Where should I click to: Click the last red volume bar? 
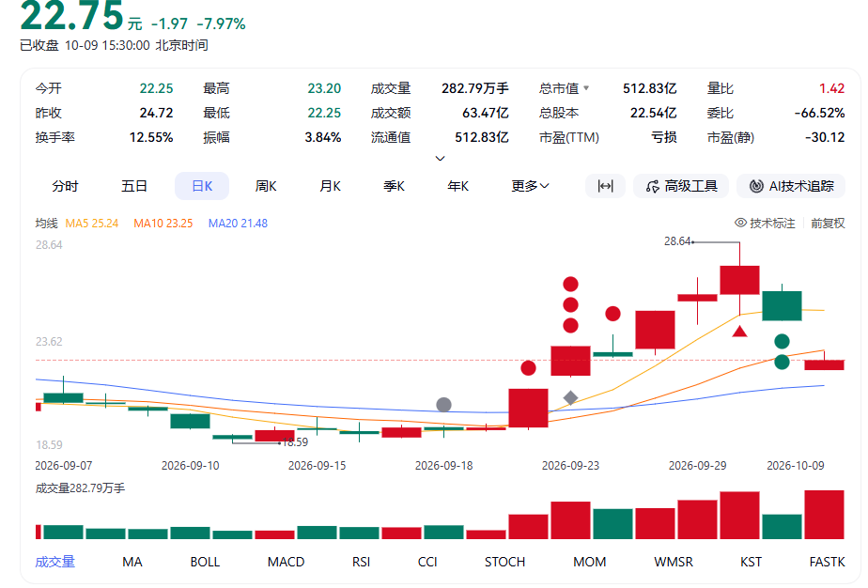[824, 515]
